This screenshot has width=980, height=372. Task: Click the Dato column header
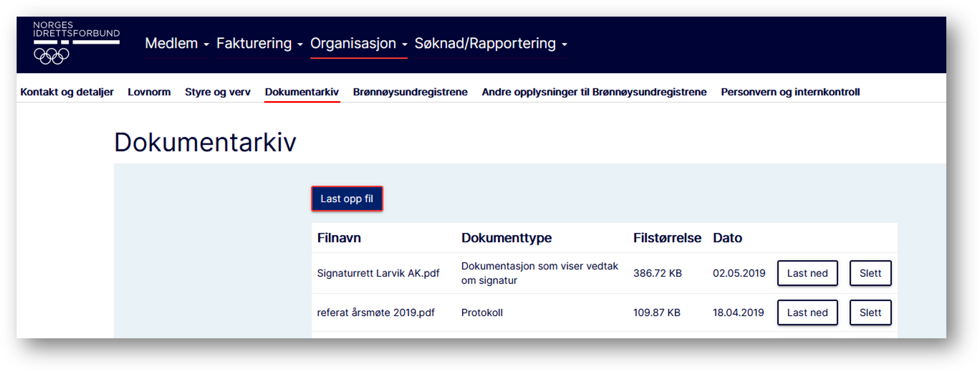coord(727,238)
